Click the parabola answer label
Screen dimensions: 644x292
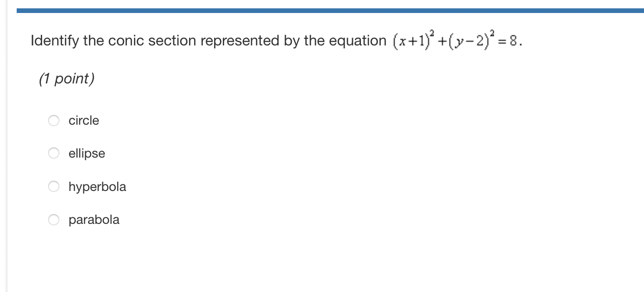click(94, 220)
